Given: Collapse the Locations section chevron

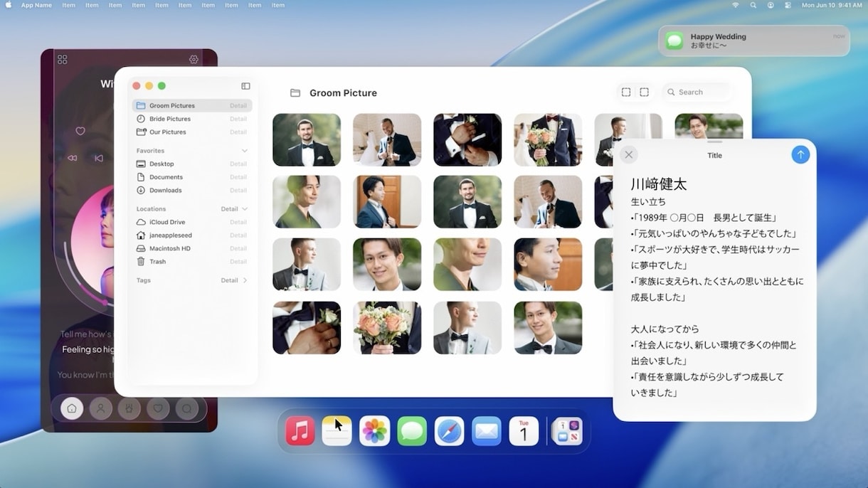Looking at the screenshot, I should pos(245,209).
